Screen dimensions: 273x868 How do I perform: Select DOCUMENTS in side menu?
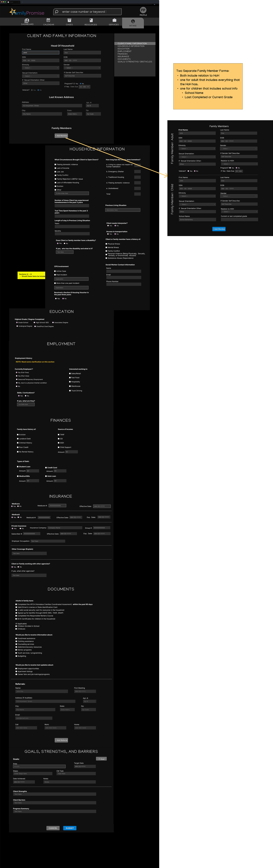[124, 59]
